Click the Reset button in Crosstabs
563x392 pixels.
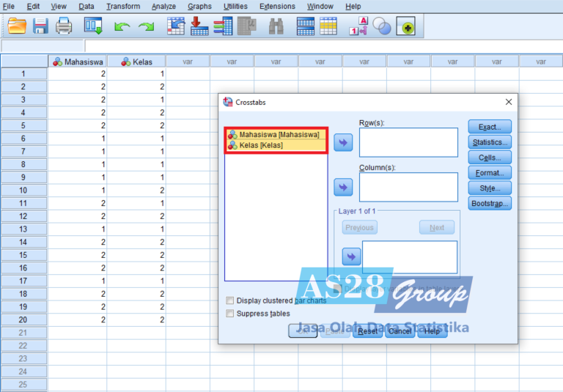coord(367,331)
